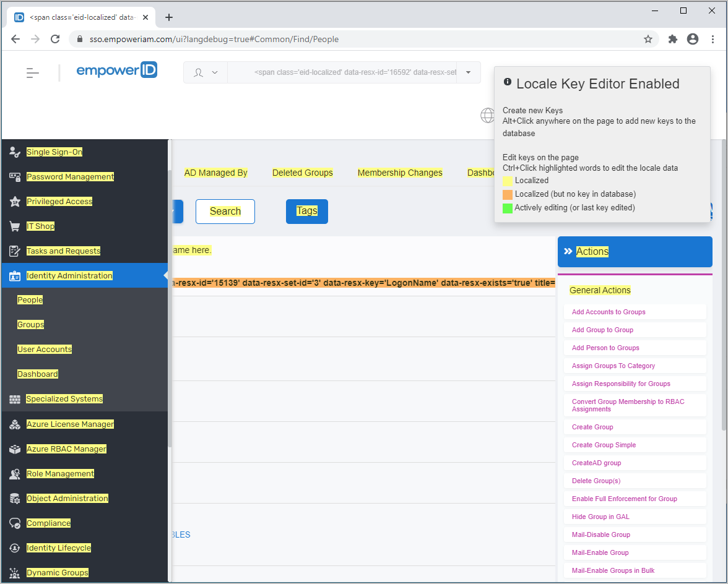Open the Membership Changes tab
Image resolution: width=728 pixels, height=584 pixels.
click(x=400, y=173)
